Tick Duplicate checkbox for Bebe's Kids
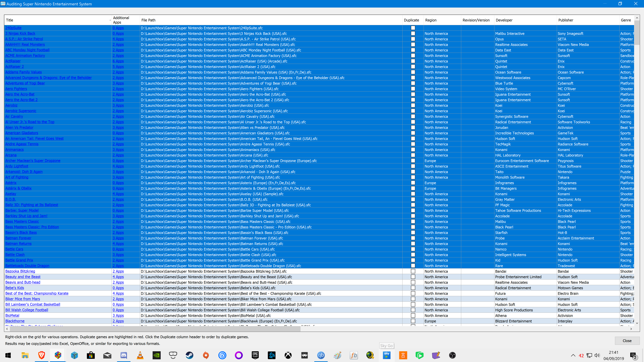 click(x=413, y=288)
